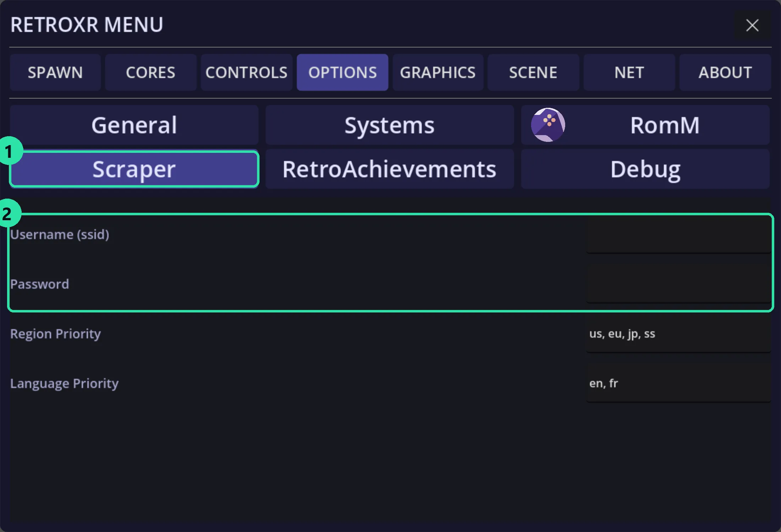The height and width of the screenshot is (532, 781).
Task: Open the SPAWN tab
Action: (55, 72)
